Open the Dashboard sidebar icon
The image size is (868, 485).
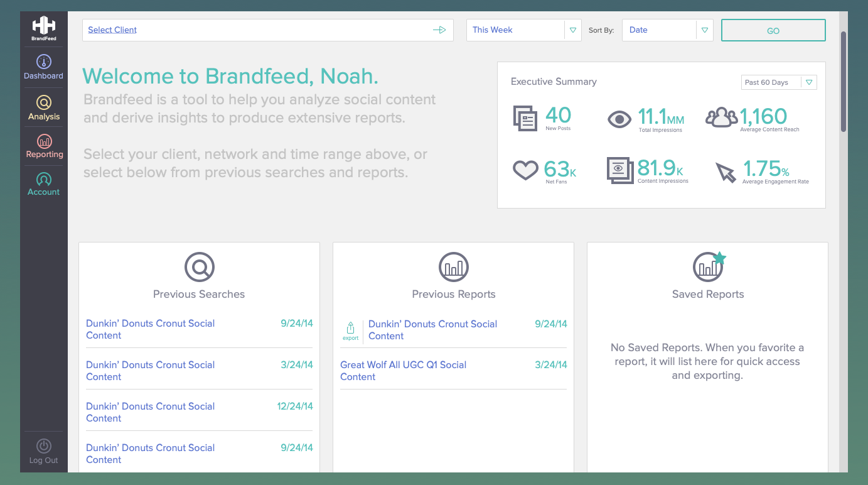pyautogui.click(x=44, y=62)
